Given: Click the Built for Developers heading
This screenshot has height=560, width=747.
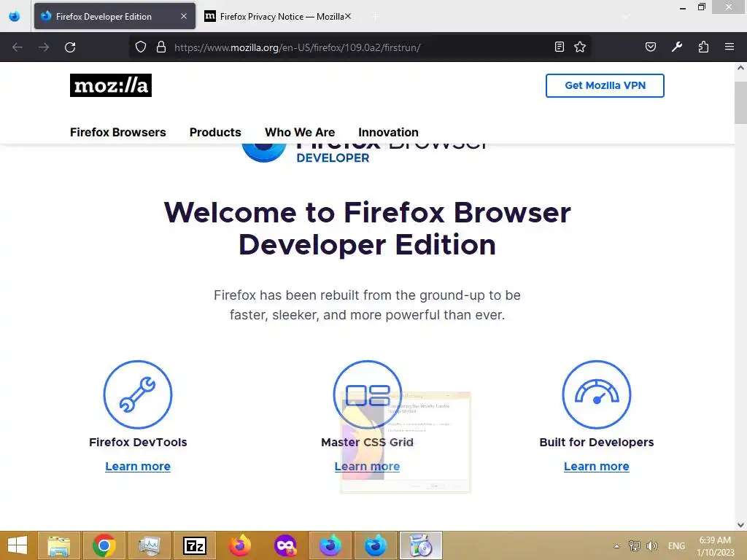Looking at the screenshot, I should (x=597, y=442).
